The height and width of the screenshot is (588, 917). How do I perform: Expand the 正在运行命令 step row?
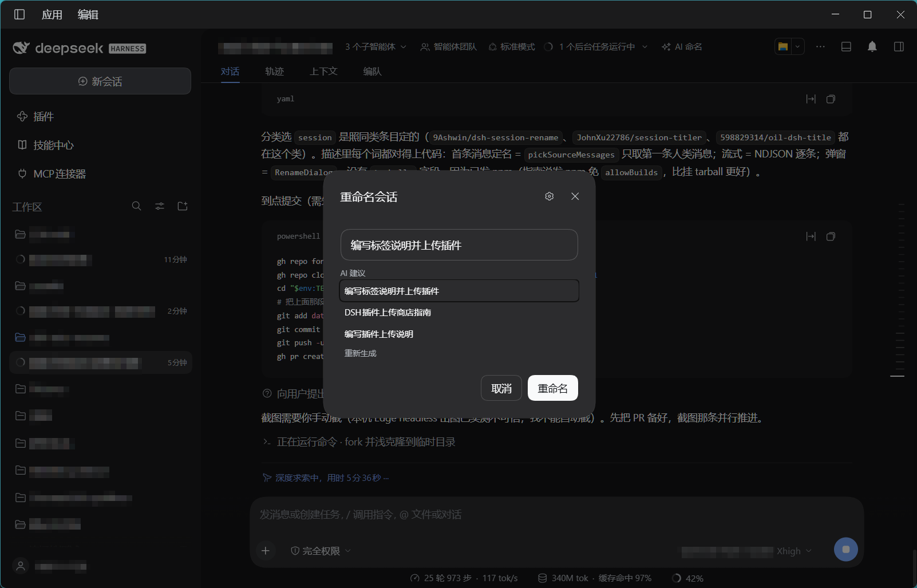(x=359, y=442)
